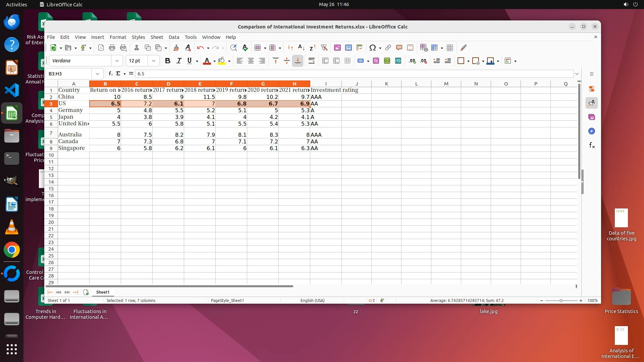Open the Data menu
The image size is (644, 362).
173,37
